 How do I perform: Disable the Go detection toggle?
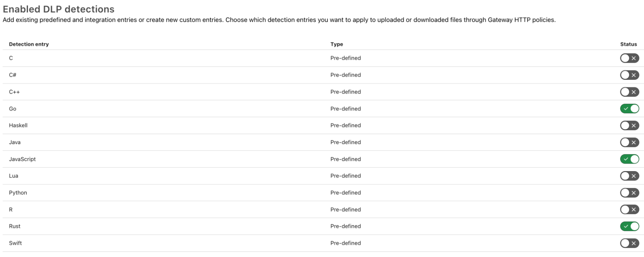pos(629,109)
